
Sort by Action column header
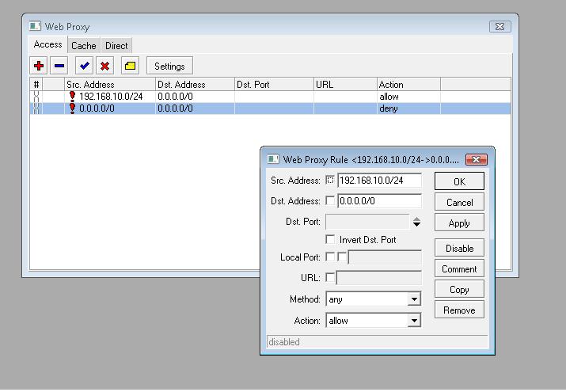(408, 84)
